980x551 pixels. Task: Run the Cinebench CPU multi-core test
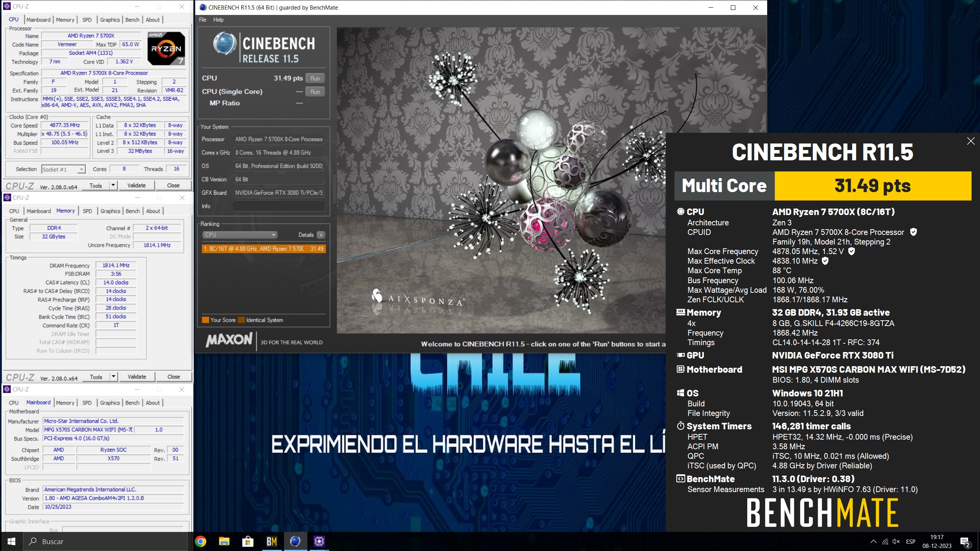pos(315,78)
